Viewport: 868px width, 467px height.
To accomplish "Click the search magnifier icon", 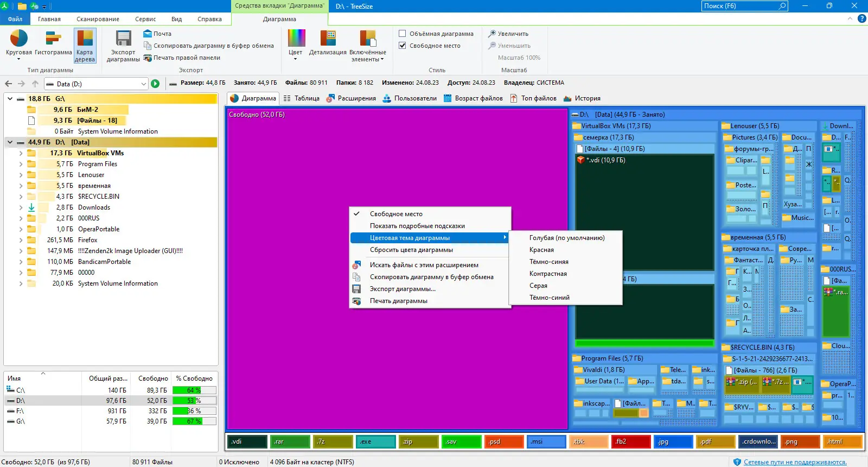I will [x=782, y=6].
